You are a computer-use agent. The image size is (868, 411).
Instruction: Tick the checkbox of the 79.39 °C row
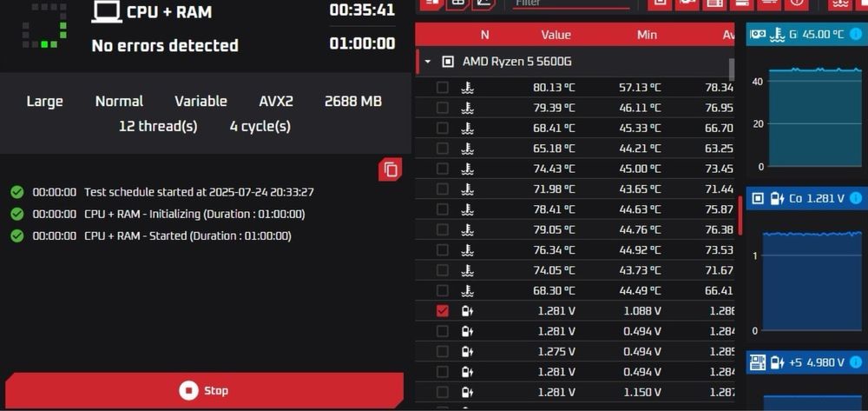(442, 108)
